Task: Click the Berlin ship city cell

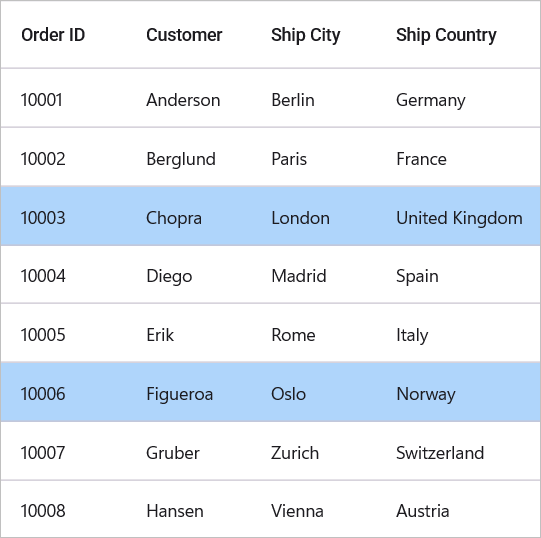Action: (x=293, y=100)
